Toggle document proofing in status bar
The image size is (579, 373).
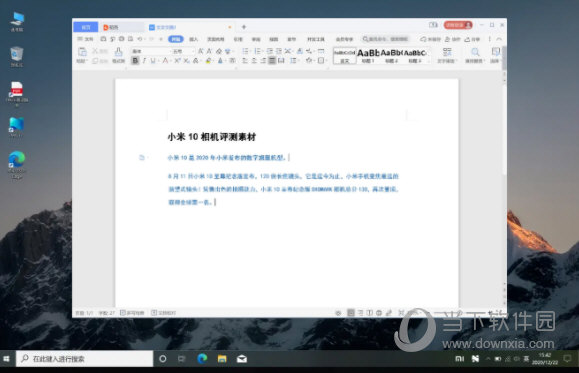coord(164,313)
